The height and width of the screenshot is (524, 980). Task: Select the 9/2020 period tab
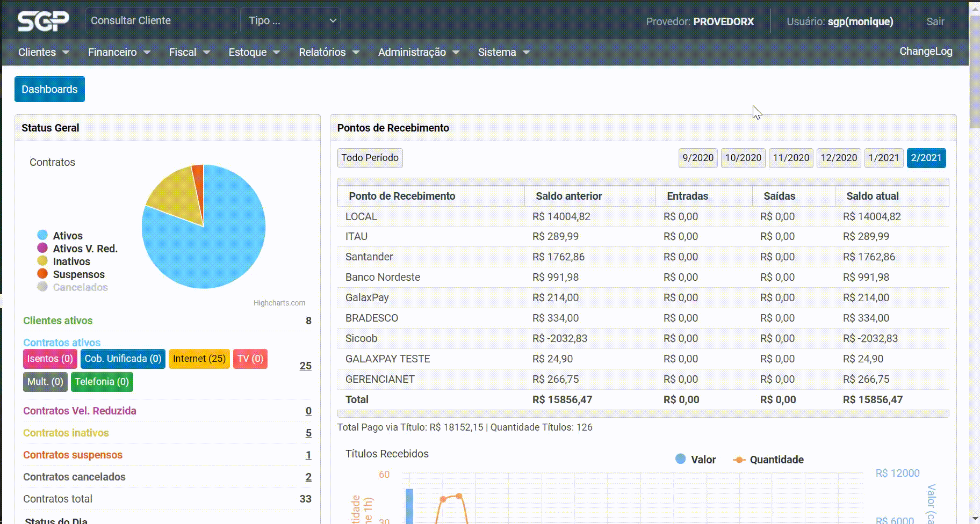[x=698, y=158]
